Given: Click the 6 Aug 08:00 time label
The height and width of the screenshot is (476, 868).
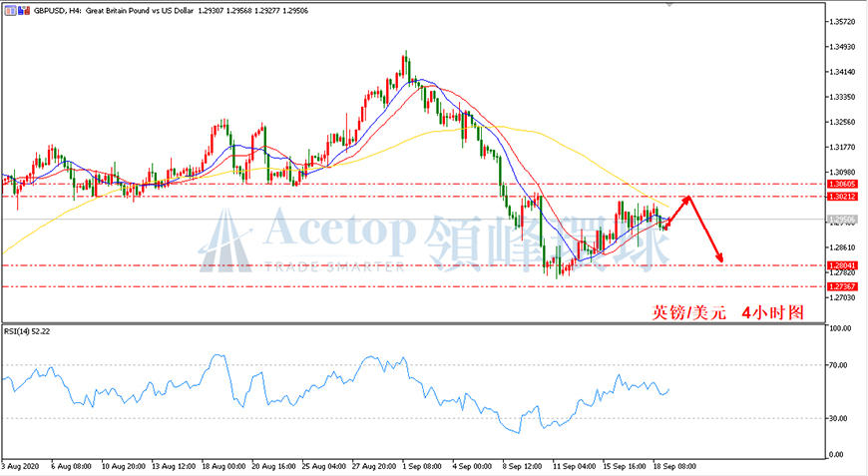Looking at the screenshot, I should coord(71,467).
